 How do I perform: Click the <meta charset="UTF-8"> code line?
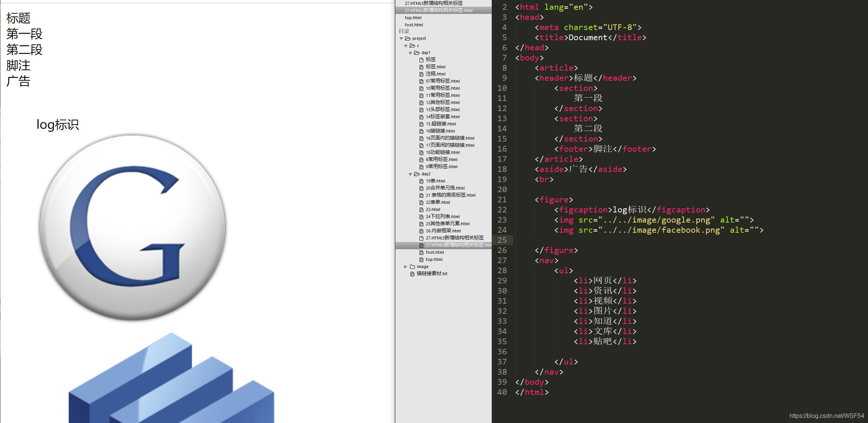pos(588,27)
